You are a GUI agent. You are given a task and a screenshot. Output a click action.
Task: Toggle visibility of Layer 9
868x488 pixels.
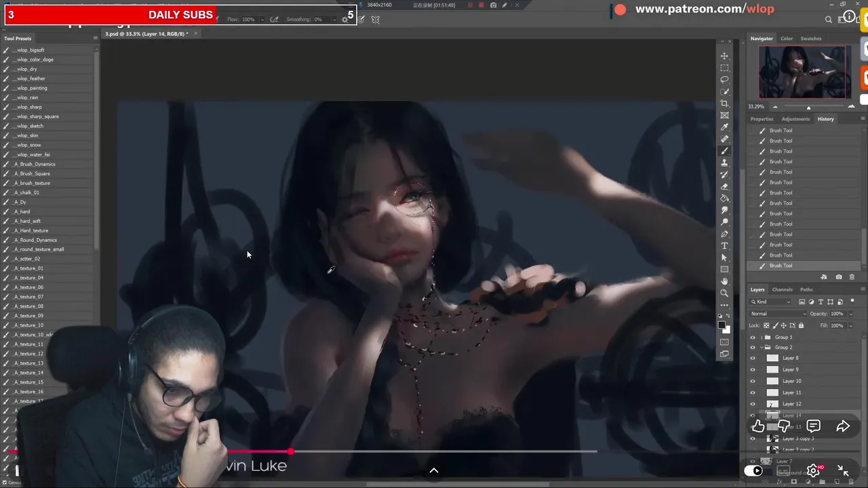tap(752, 369)
